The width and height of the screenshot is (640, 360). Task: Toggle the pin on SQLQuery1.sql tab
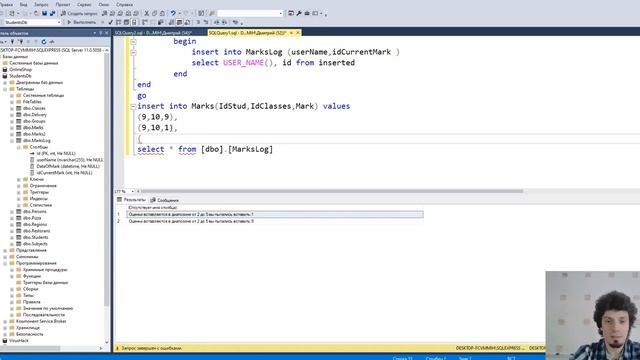pos(291,33)
